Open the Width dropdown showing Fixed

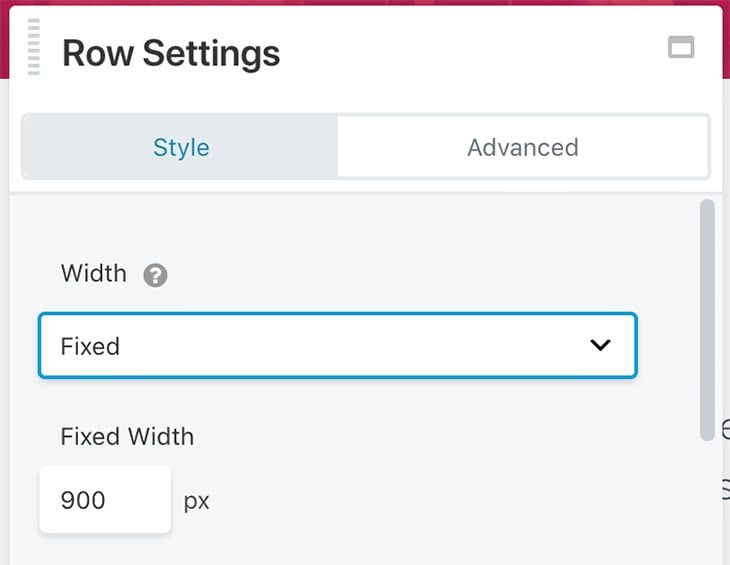(x=337, y=346)
